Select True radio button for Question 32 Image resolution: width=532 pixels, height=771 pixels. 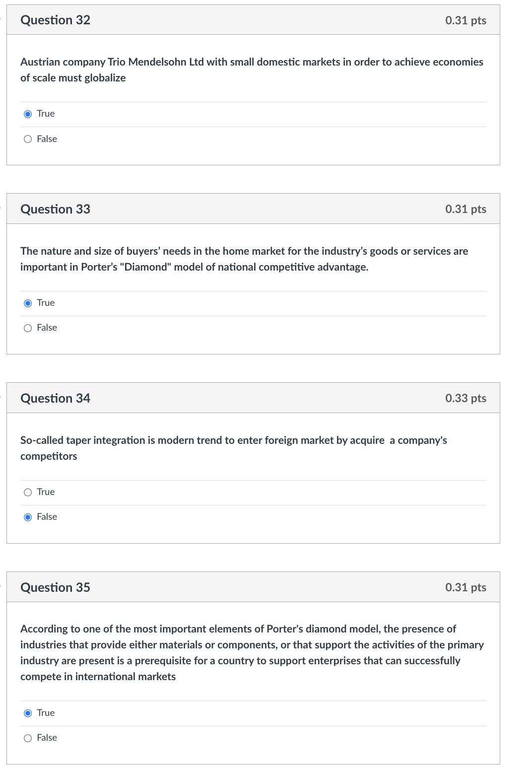[28, 114]
